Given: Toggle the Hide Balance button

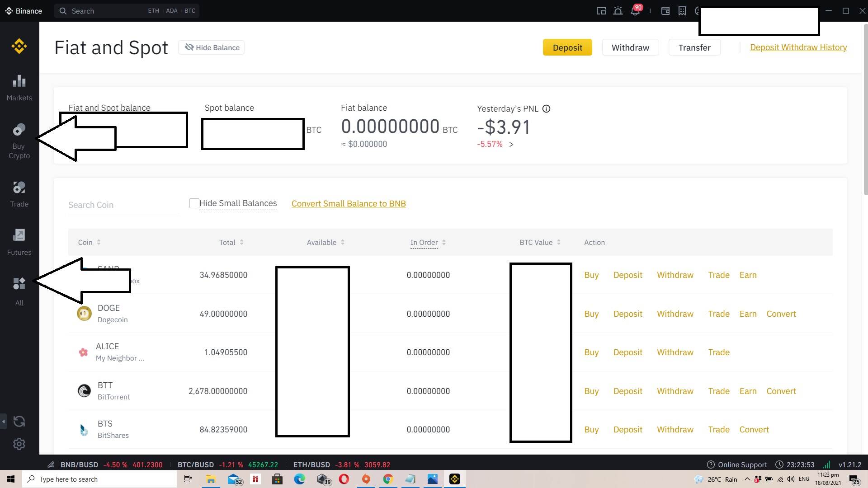Looking at the screenshot, I should [212, 47].
